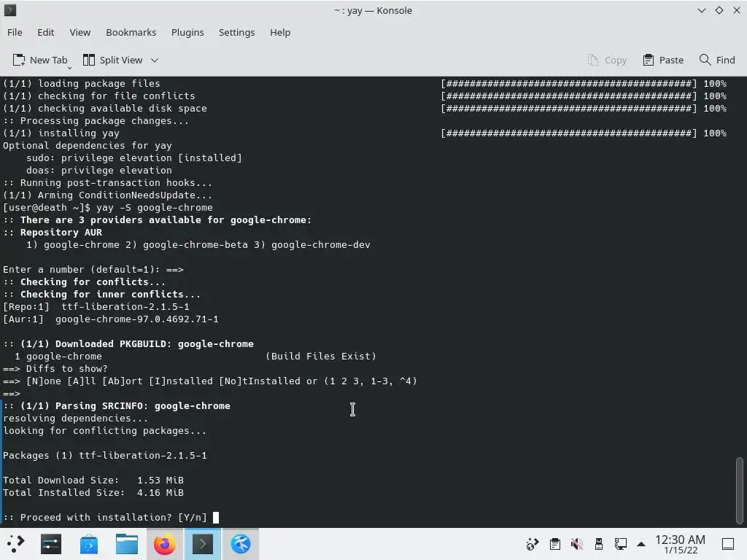
Task: Open the KDE application launcher
Action: pos(16,544)
